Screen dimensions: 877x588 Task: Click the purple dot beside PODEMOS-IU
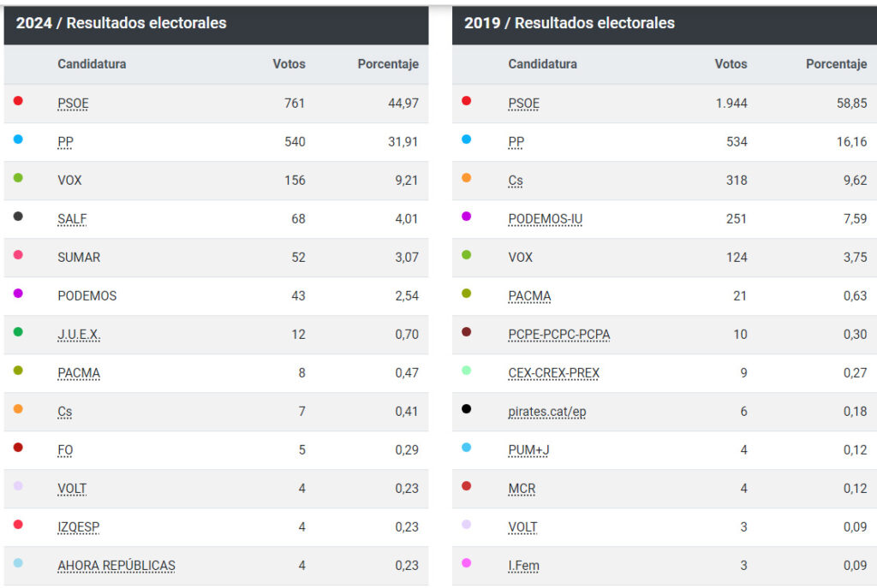[466, 217]
